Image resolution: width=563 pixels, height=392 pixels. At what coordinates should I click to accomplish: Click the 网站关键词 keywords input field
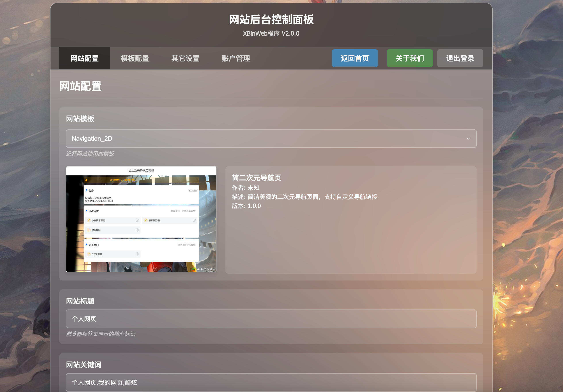click(271, 382)
